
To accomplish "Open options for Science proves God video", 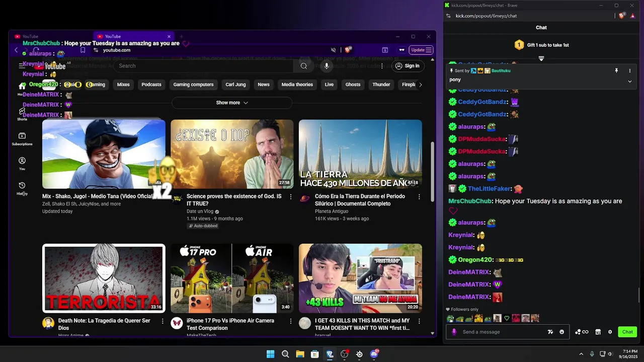I will (291, 197).
